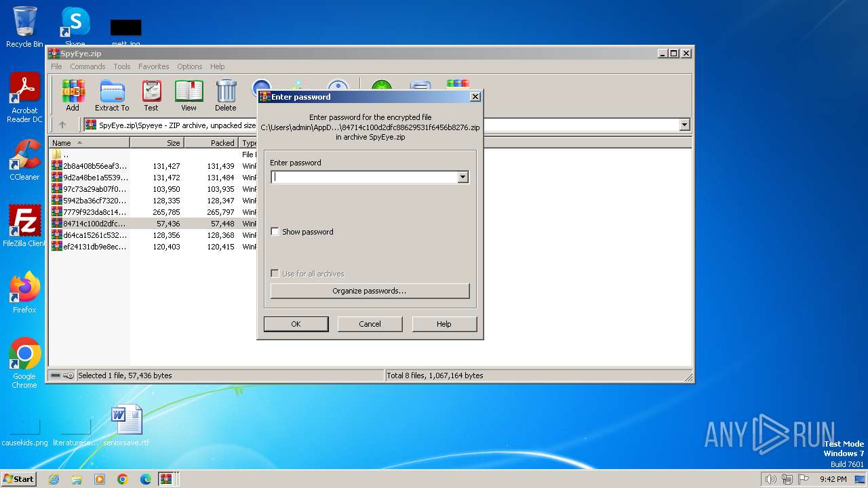Open Acrobat Reader DC desktop shortcut
Viewport: 868px width, 488px height.
pyautogui.click(x=24, y=98)
